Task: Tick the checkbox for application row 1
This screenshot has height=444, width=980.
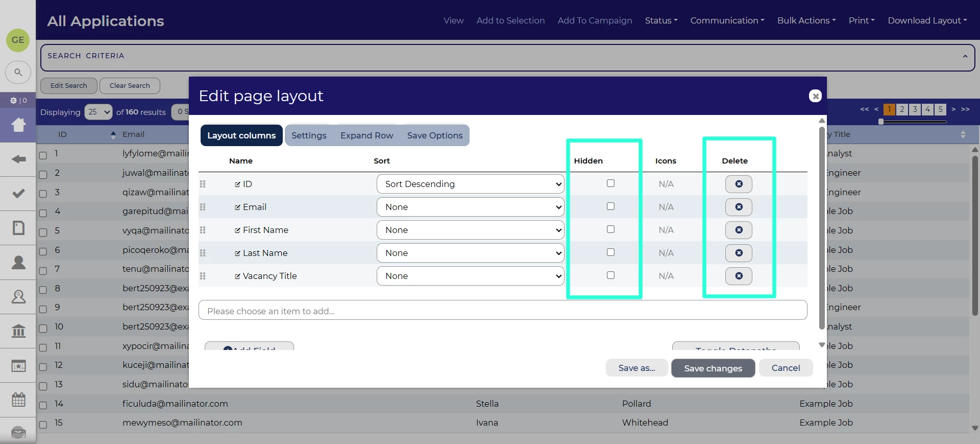Action: [43, 155]
